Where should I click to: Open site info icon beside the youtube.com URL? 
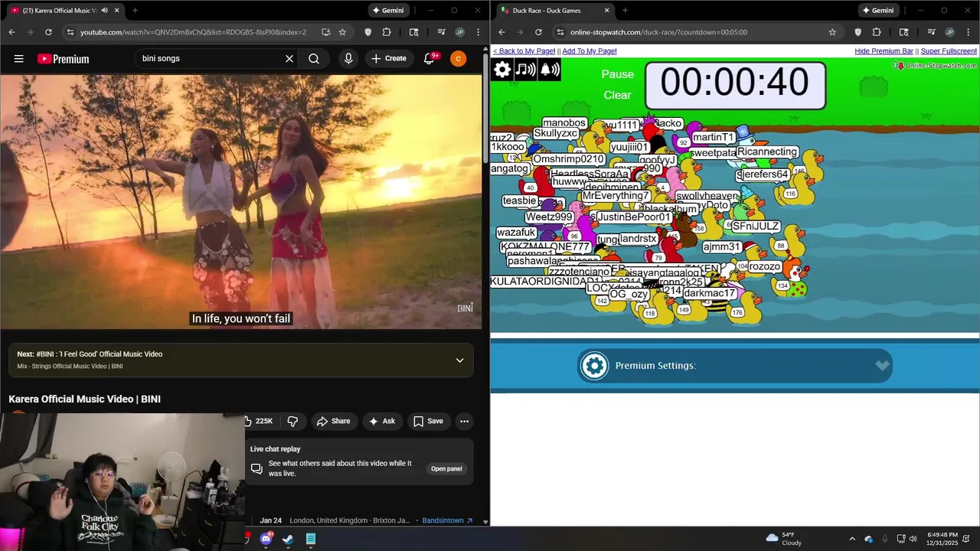click(70, 32)
